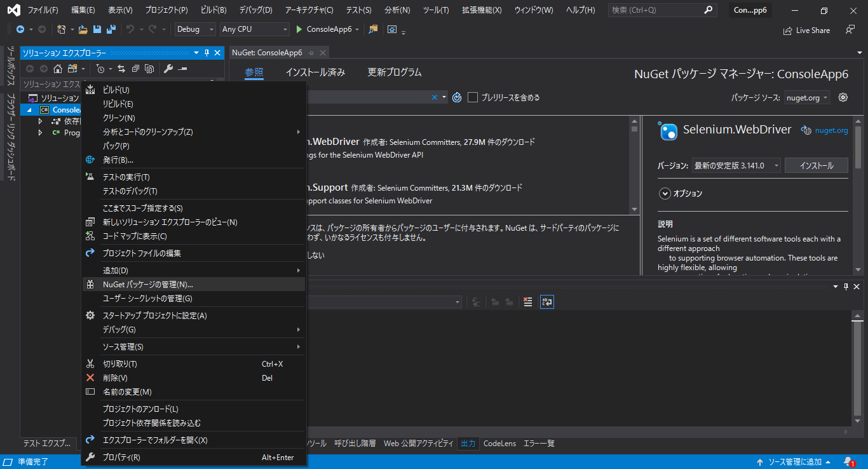This screenshot has height=469, width=868.
Task: Open the Error List tab
Action: (539, 444)
